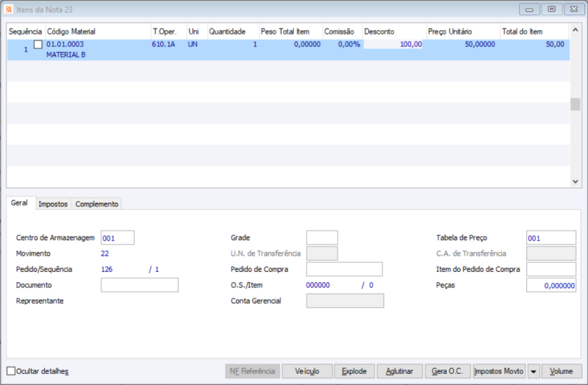
Task: Open the Impostos Movto dropdown arrow
Action: (x=534, y=371)
